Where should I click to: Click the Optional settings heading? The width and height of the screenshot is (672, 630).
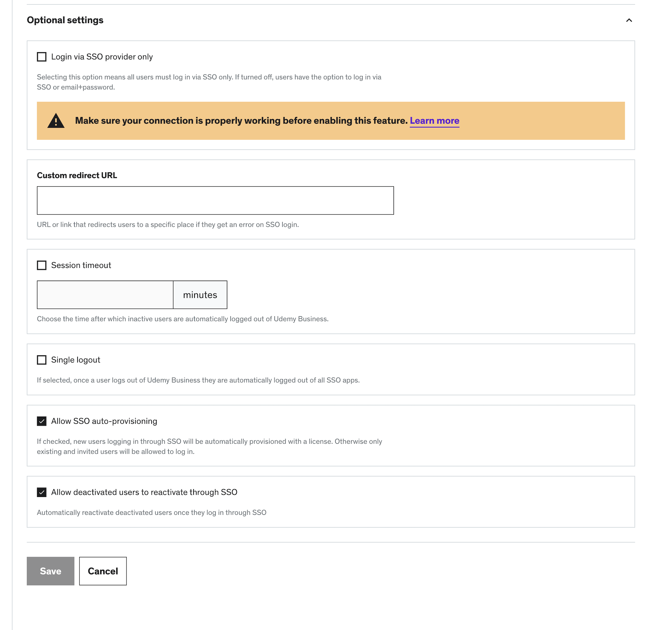pos(65,20)
